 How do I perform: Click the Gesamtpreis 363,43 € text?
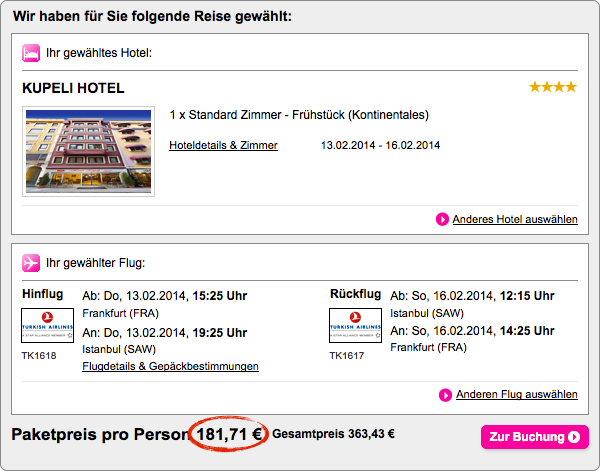[333, 434]
